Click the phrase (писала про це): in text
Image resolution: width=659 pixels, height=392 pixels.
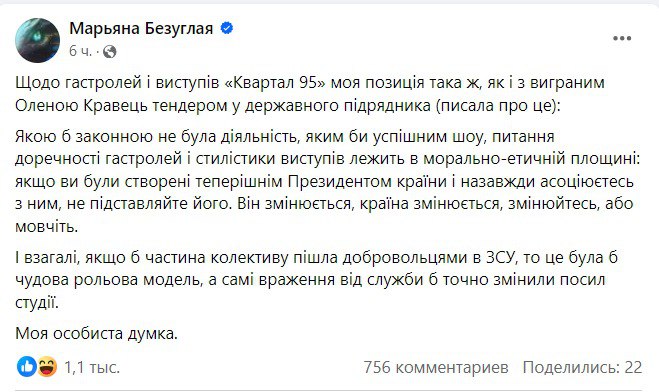(498, 105)
